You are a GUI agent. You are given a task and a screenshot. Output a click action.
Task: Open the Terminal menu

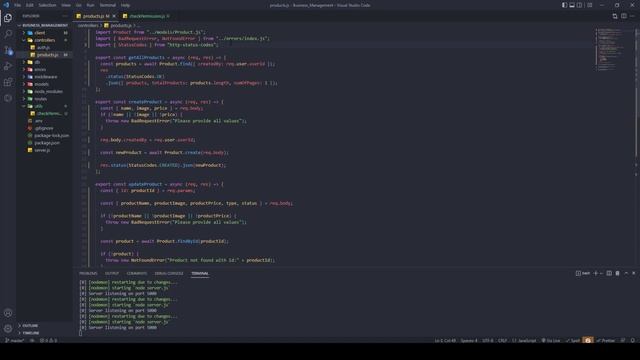[108, 5]
